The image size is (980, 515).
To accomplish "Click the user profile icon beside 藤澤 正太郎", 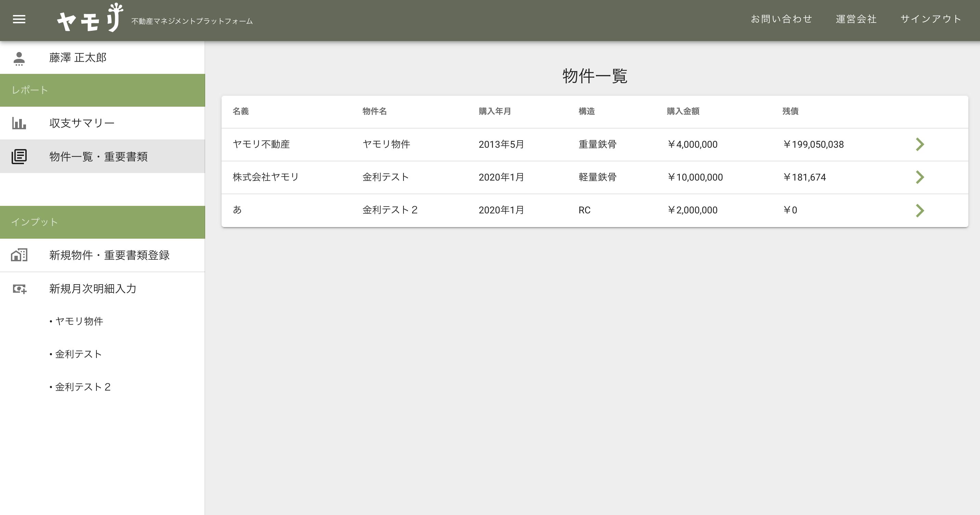I will (19, 58).
